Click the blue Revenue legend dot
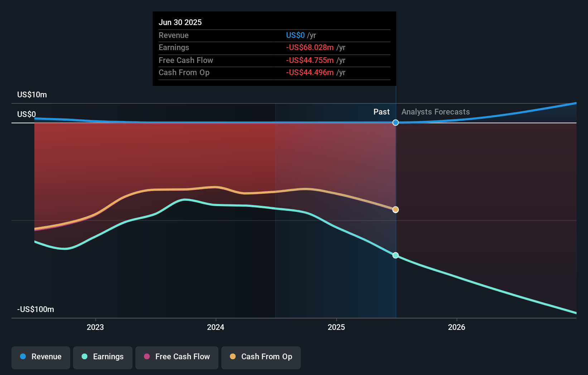 [23, 356]
